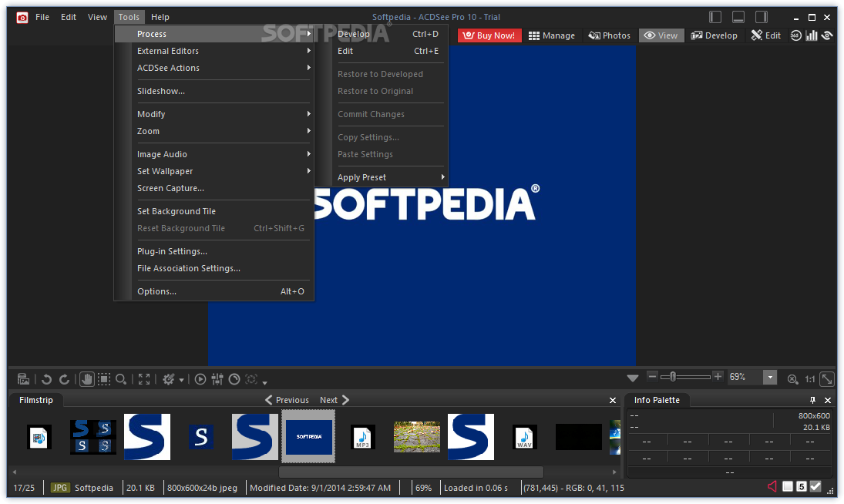Click the Buy Now! button

point(489,35)
